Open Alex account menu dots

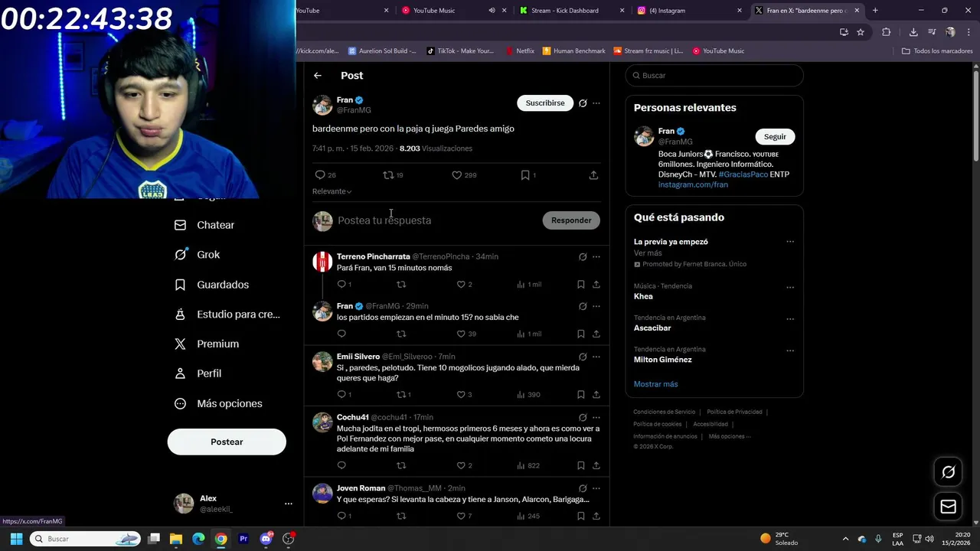click(288, 504)
